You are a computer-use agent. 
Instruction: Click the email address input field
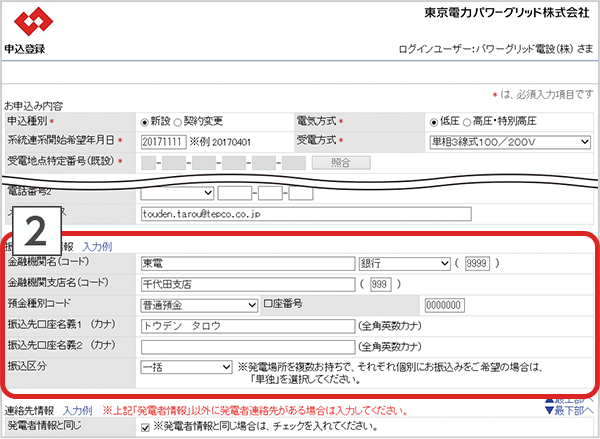(306, 214)
